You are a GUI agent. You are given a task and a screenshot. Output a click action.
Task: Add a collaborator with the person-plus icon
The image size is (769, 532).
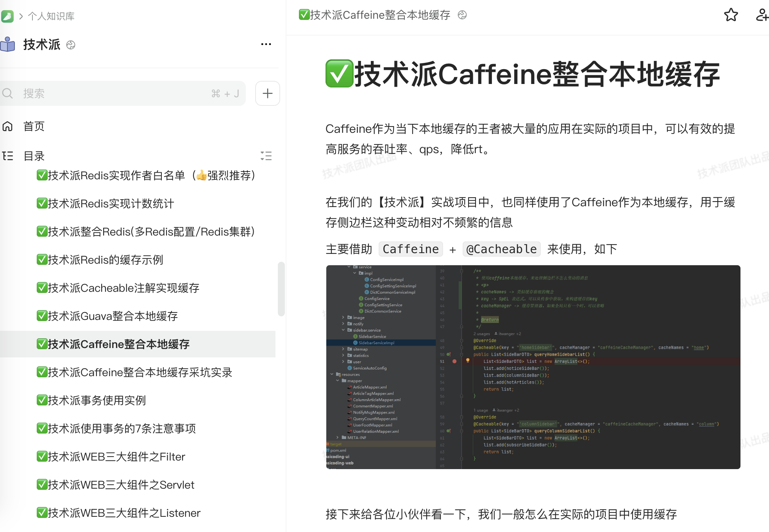(761, 15)
